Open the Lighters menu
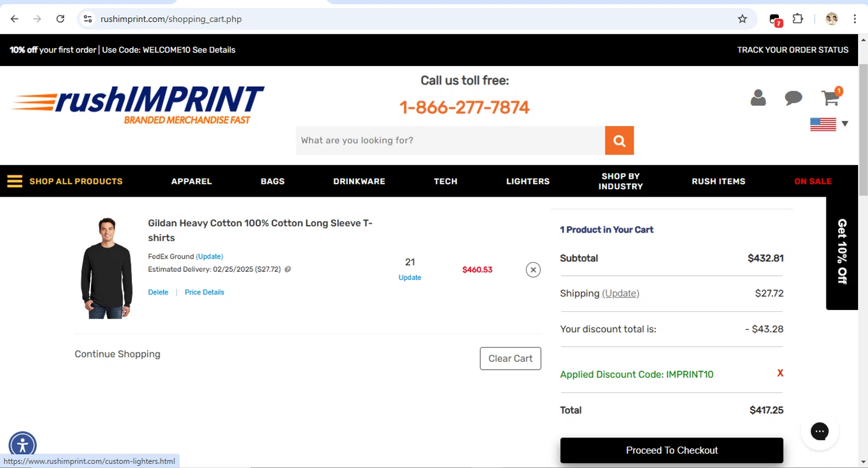 [528, 181]
